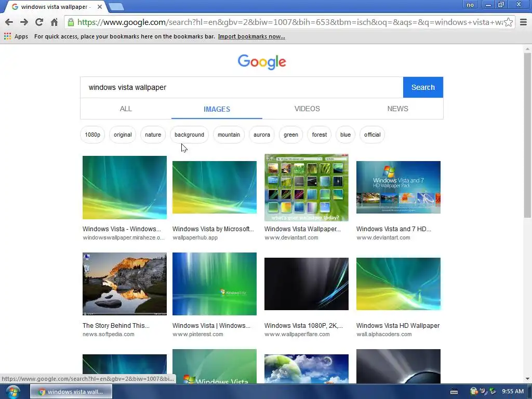532x399 pixels.
Task: Open the alphacoders HD Wallpaper thumbnail
Action: point(398,284)
